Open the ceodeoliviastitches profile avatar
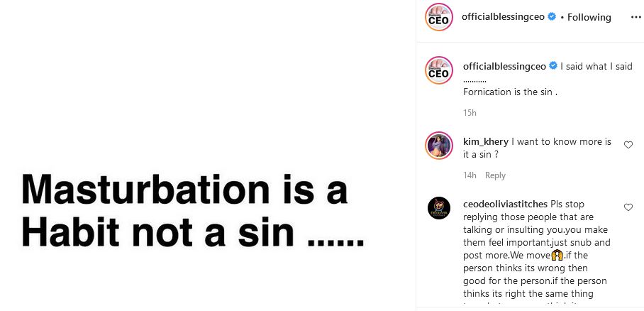Image resolution: width=644 pixels, height=311 pixels. click(x=438, y=208)
